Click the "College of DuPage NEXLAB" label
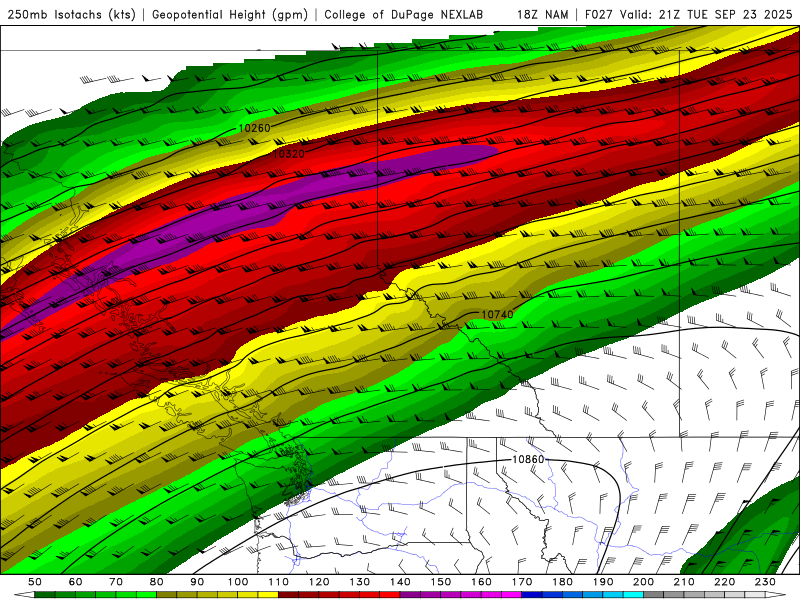The image size is (800, 600). coord(403,15)
